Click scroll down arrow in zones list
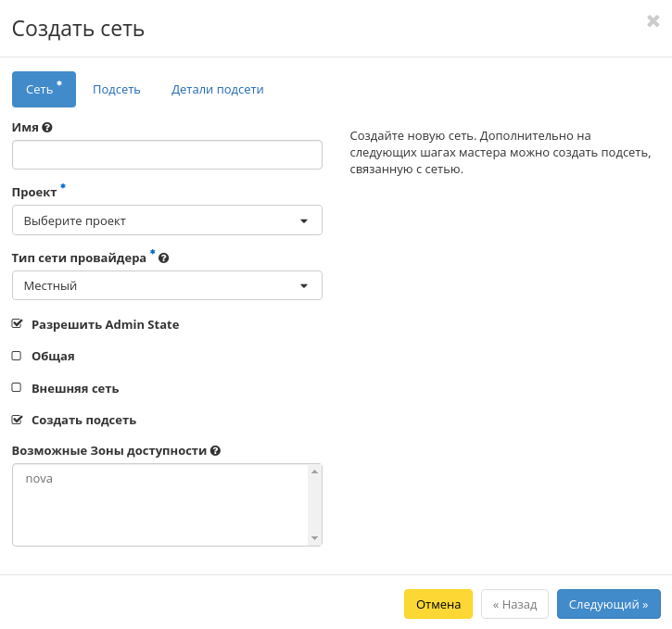 [314, 538]
